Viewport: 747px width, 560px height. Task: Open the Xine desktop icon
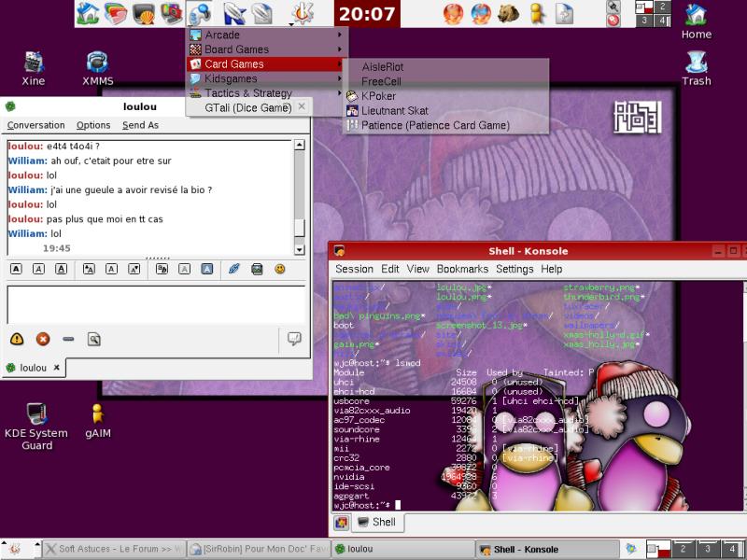(x=34, y=68)
